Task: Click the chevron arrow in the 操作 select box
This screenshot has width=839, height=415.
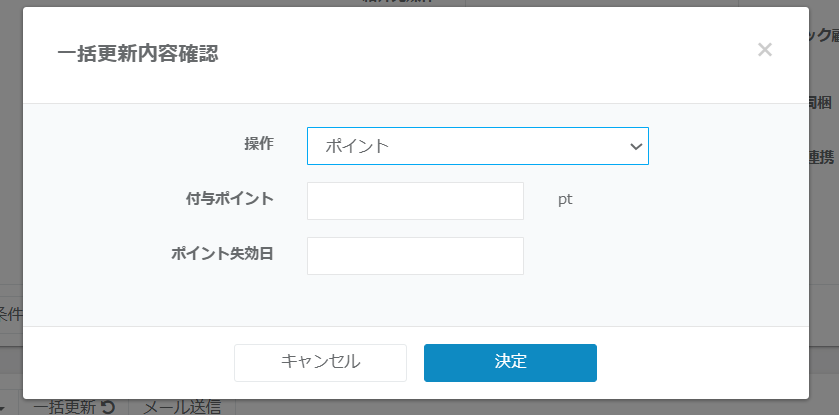Action: tap(636, 146)
